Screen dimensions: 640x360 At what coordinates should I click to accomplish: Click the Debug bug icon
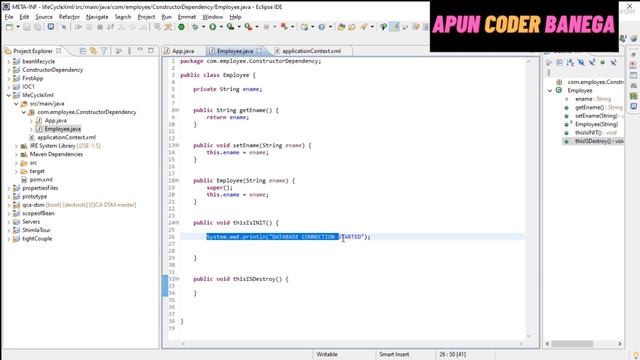coord(195,27)
